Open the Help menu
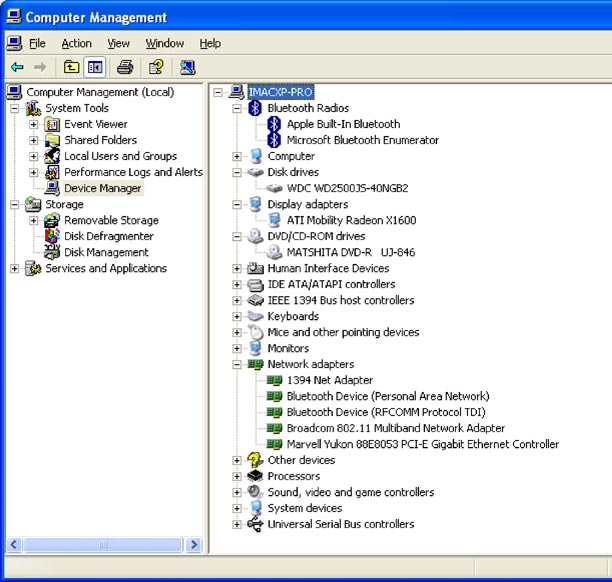 click(210, 43)
